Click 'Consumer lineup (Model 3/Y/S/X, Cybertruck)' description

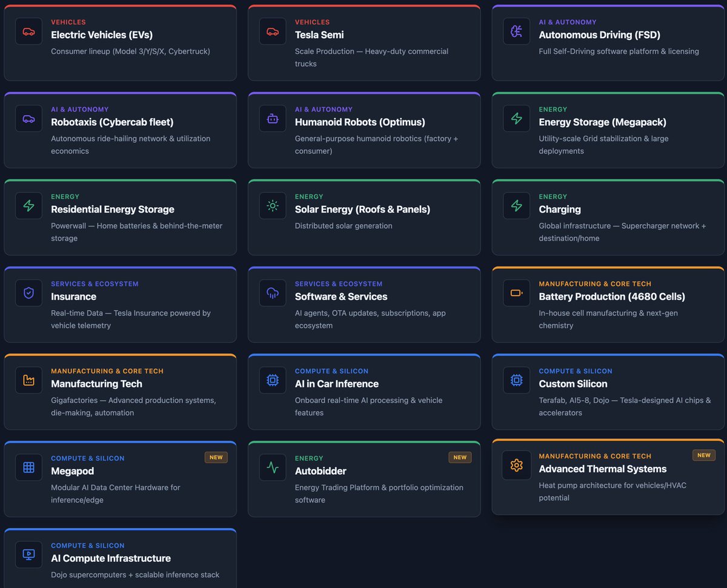pos(130,51)
